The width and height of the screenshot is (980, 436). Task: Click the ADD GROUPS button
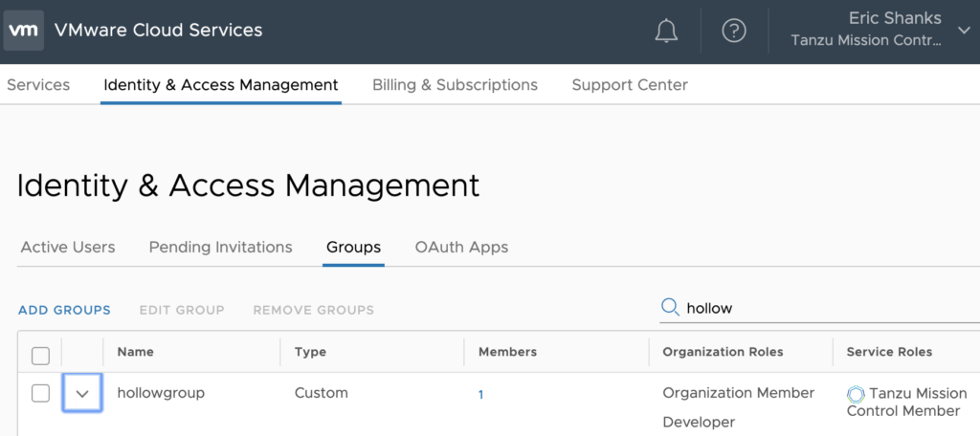pyautogui.click(x=64, y=310)
